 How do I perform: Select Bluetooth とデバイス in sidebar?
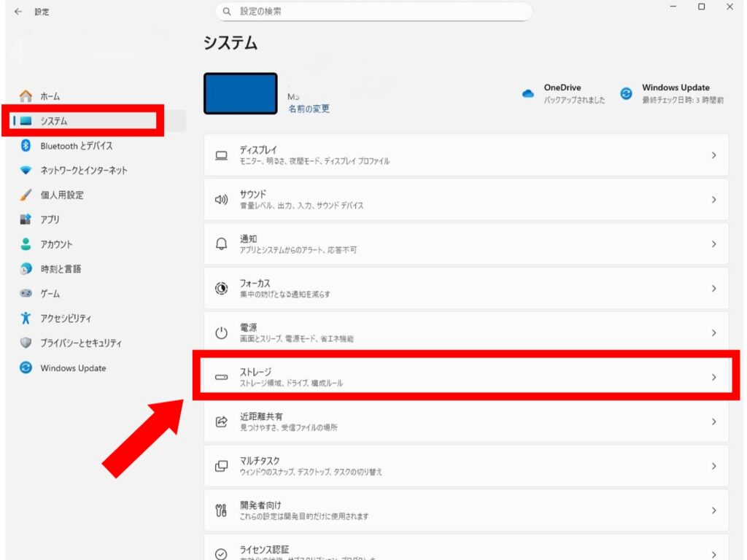[x=77, y=146]
